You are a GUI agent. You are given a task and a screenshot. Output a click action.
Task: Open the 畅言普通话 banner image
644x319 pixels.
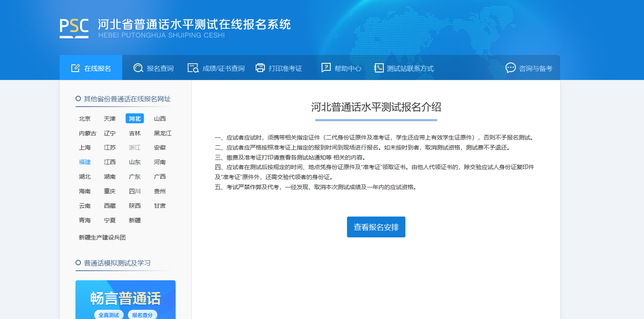pos(126,298)
